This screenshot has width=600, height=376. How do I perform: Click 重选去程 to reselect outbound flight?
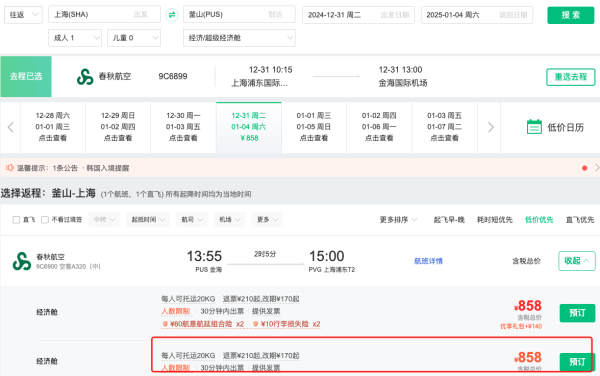[571, 77]
